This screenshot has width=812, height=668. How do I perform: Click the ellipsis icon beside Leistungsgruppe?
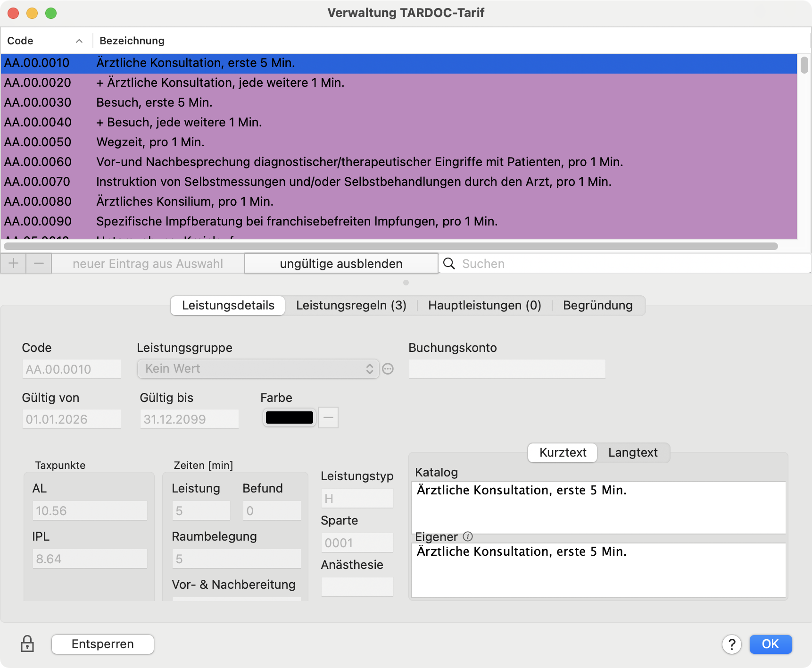(388, 369)
